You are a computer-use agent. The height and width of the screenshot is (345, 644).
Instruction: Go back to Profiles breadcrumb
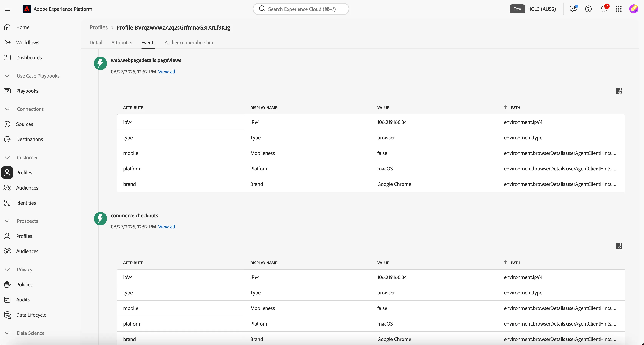point(99,27)
